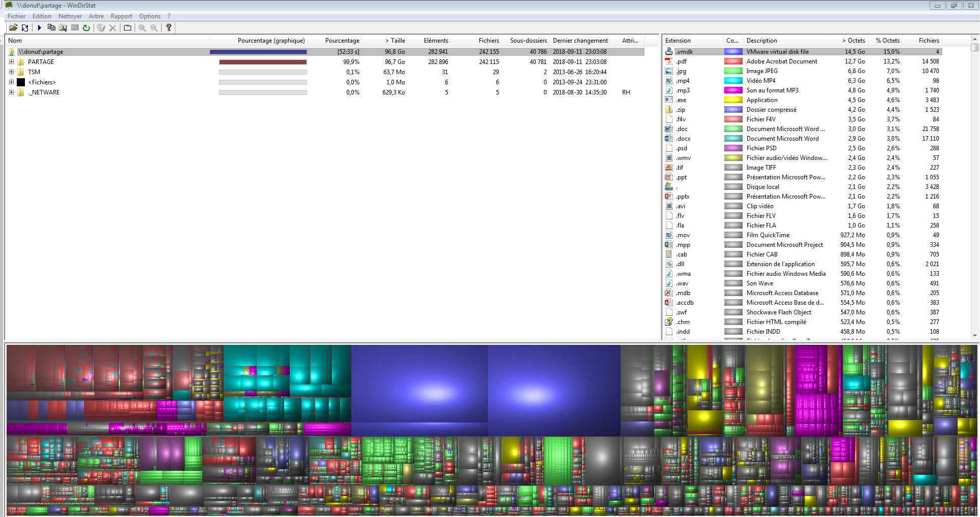Click the Refresh All double-arrow icon
This screenshot has height=517, width=980.
[x=25, y=28]
